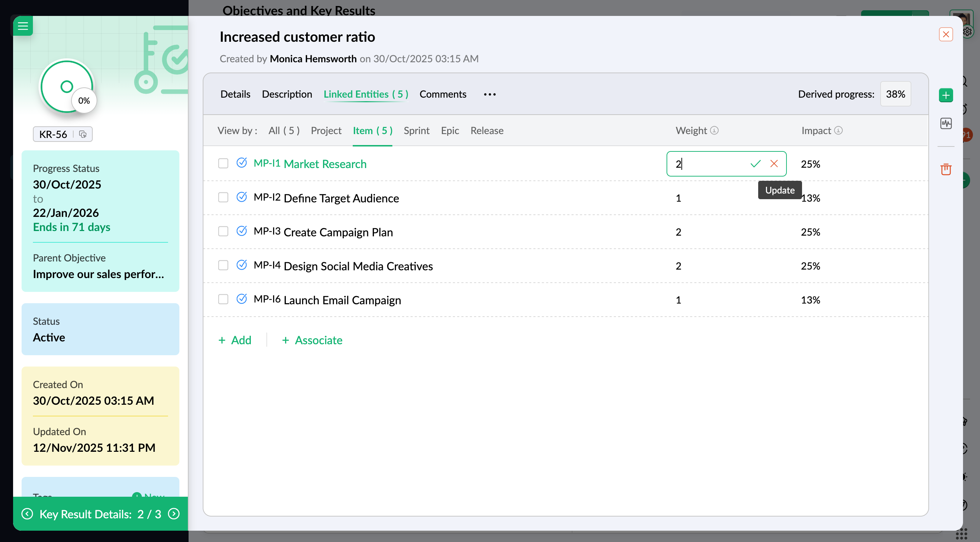This screenshot has width=980, height=542.
Task: Open the activity graph icon on right sidebar
Action: [945, 123]
